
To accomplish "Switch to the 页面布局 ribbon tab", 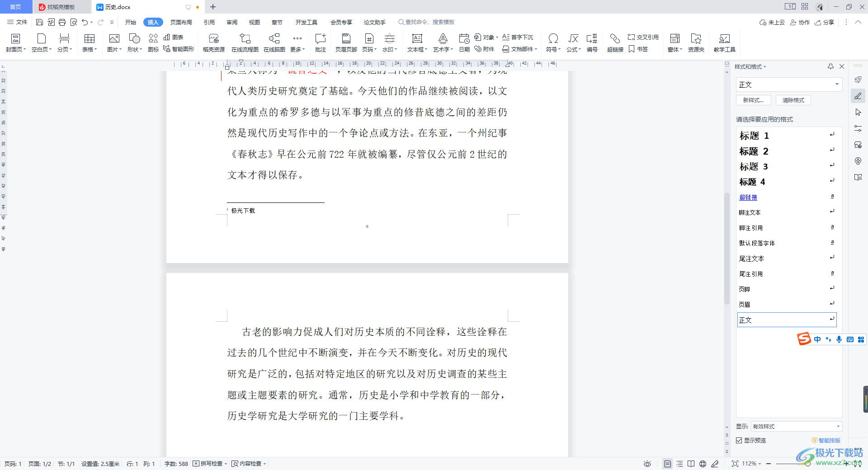I will tap(181, 22).
